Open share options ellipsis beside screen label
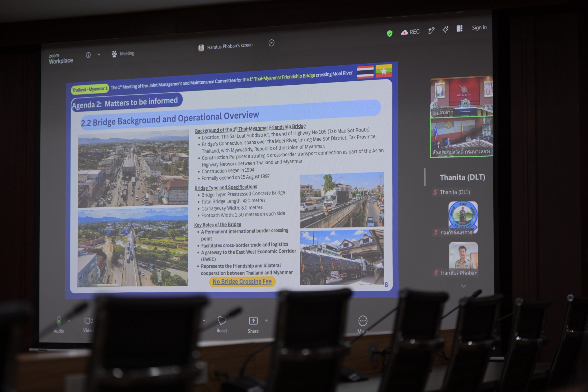 tap(271, 43)
